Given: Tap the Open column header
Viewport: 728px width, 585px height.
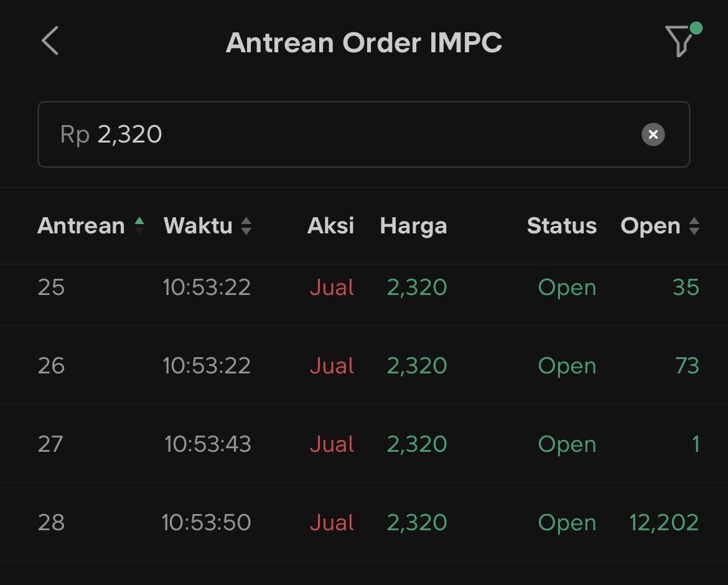Looking at the screenshot, I should pyautogui.click(x=650, y=226).
